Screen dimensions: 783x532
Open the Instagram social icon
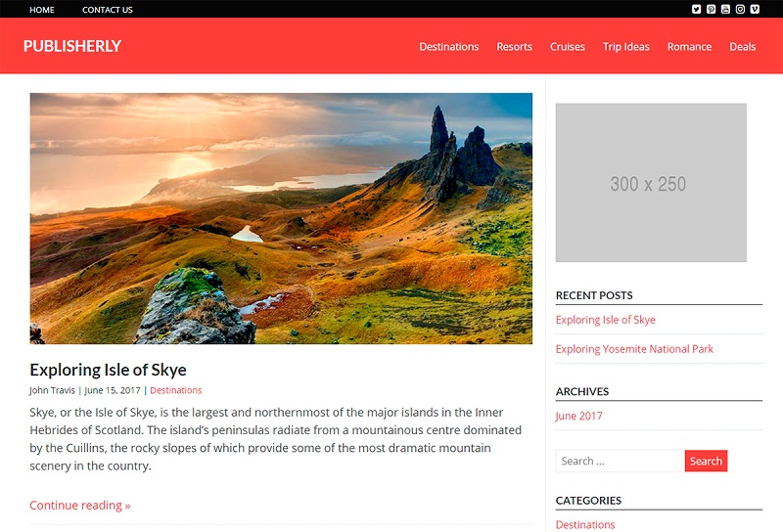pyautogui.click(x=740, y=9)
